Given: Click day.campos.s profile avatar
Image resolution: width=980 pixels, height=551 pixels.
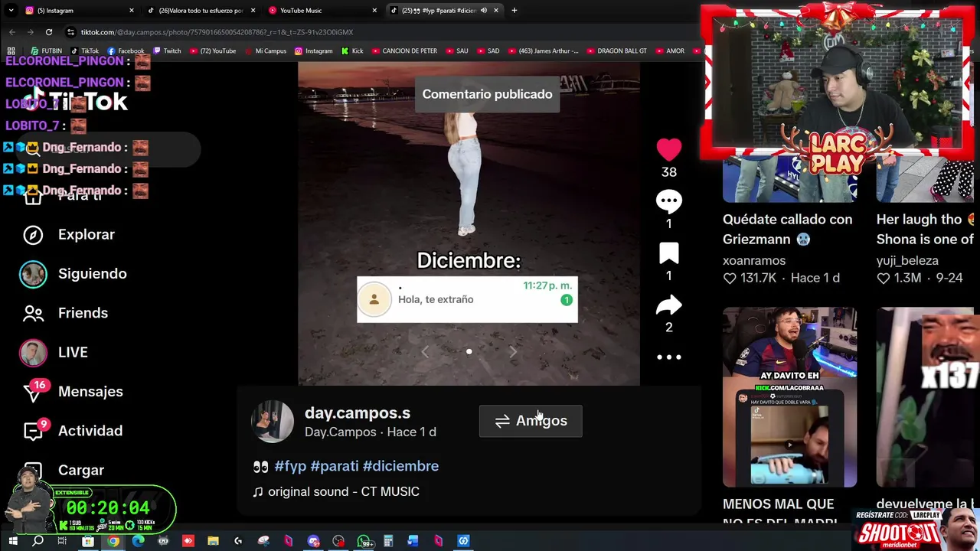Looking at the screenshot, I should tap(273, 421).
